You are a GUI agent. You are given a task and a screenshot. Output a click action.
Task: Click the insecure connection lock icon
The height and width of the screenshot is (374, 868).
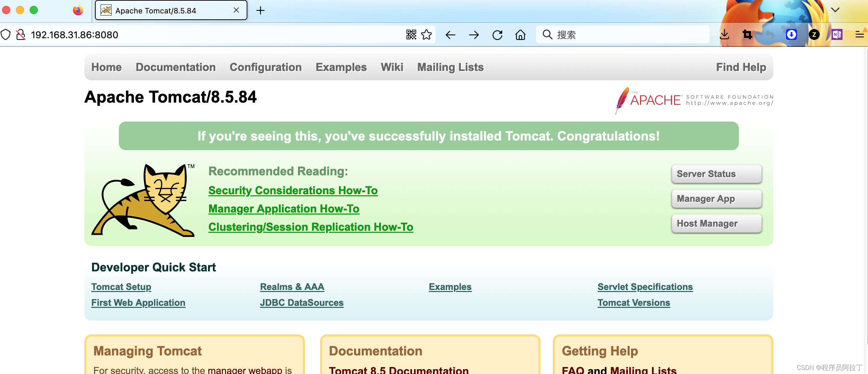(21, 35)
